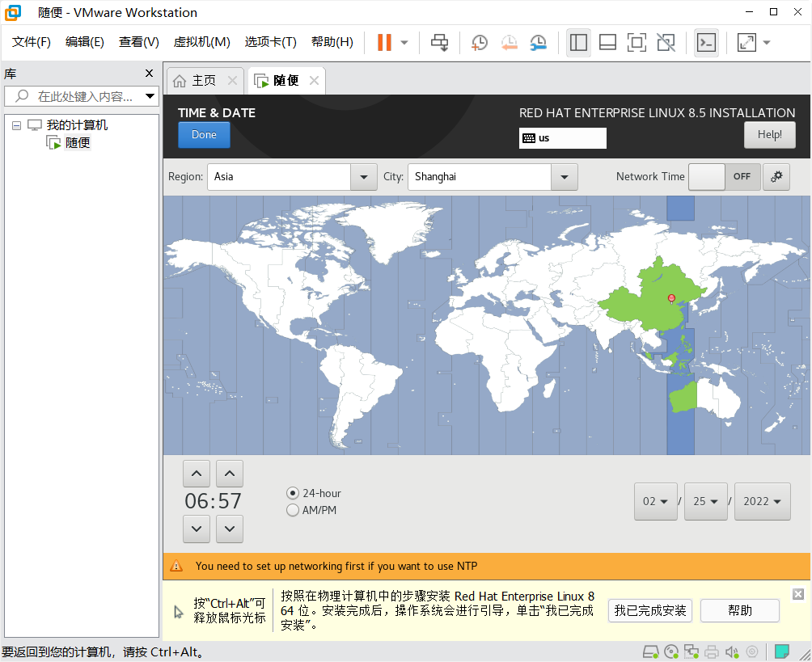Viewport: 812px width, 662px height.
Task: Open the library search filter dropdown
Action: [150, 96]
